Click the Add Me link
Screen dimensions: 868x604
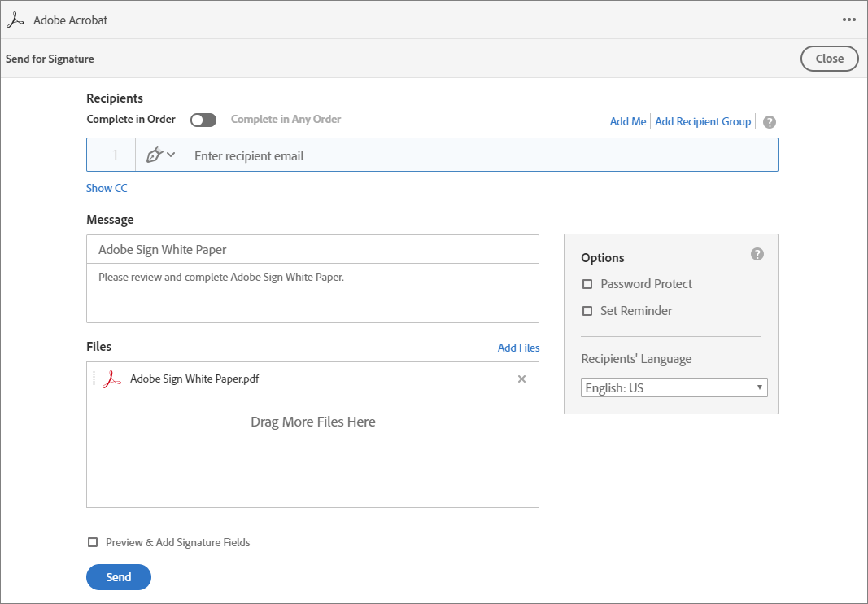pos(628,121)
